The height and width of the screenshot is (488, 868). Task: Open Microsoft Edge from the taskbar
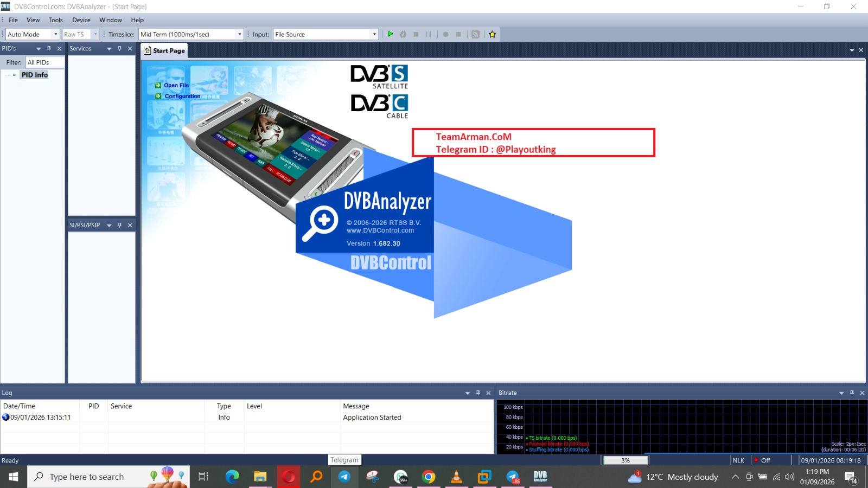(232, 477)
